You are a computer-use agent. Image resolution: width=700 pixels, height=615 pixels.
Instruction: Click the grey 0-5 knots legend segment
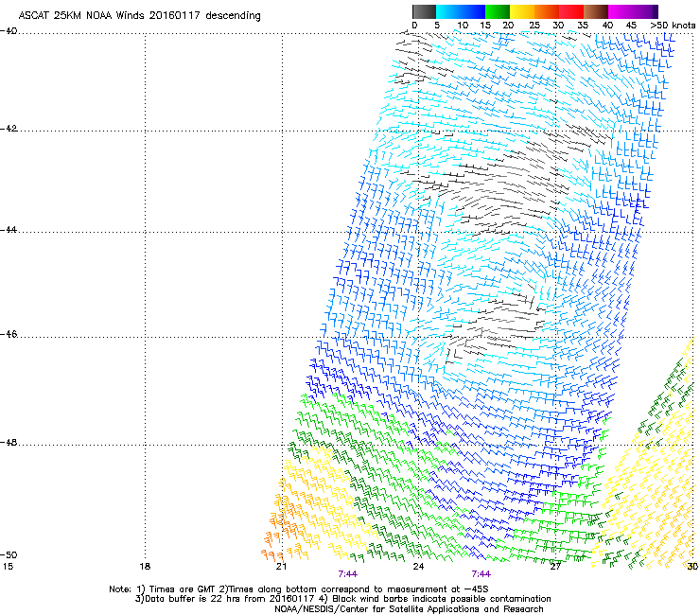424,11
